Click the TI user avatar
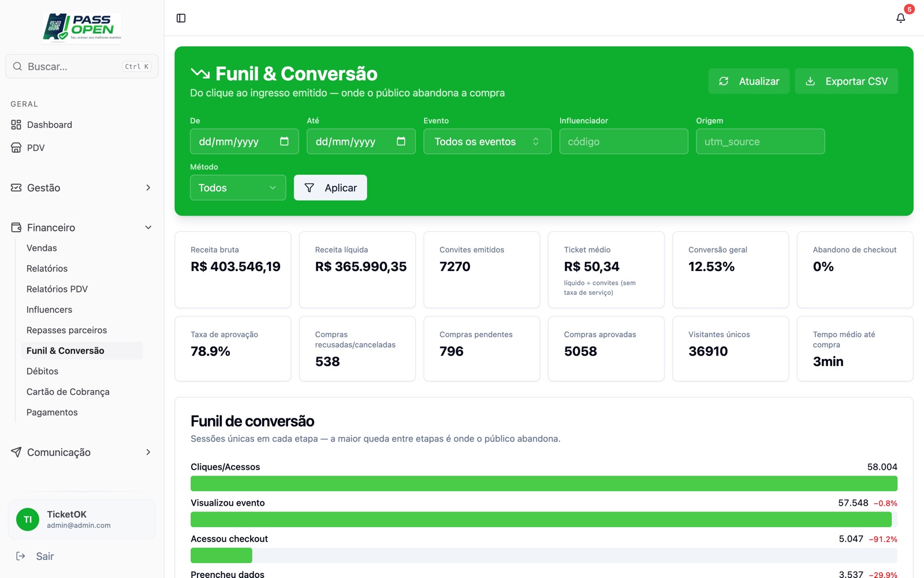 pos(28,520)
